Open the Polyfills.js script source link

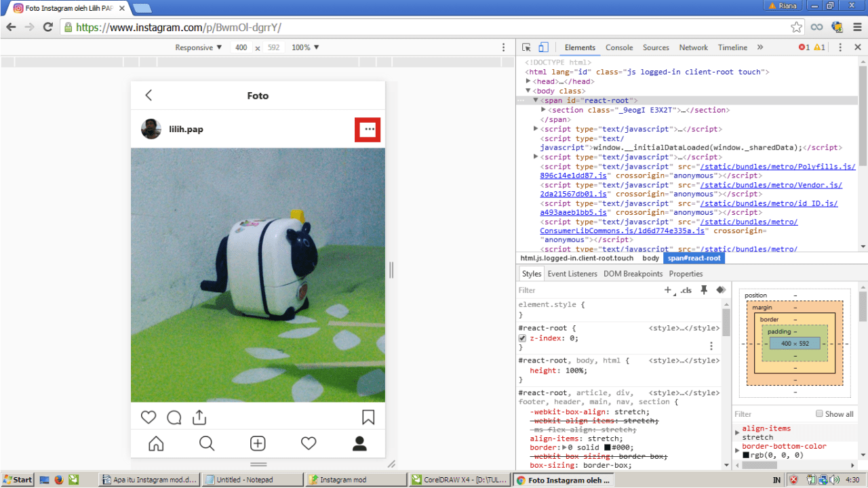point(698,171)
